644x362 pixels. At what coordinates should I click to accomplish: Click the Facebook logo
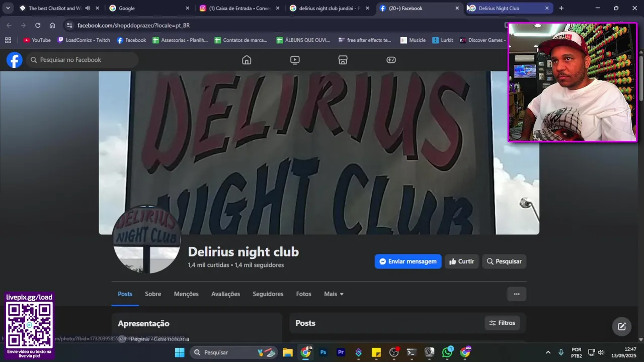click(x=15, y=60)
